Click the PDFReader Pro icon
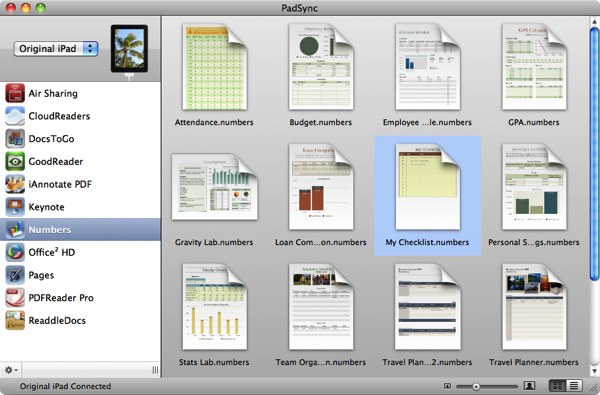The image size is (600, 395). [x=15, y=297]
